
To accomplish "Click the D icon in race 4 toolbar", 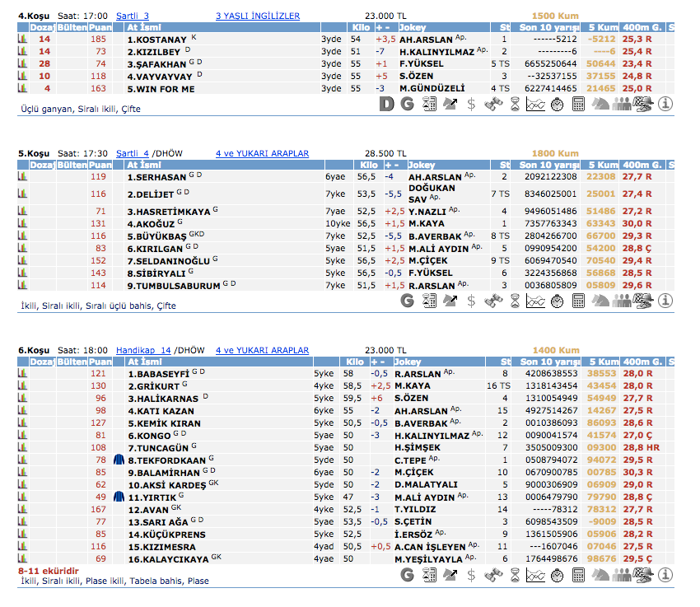I will [387, 104].
